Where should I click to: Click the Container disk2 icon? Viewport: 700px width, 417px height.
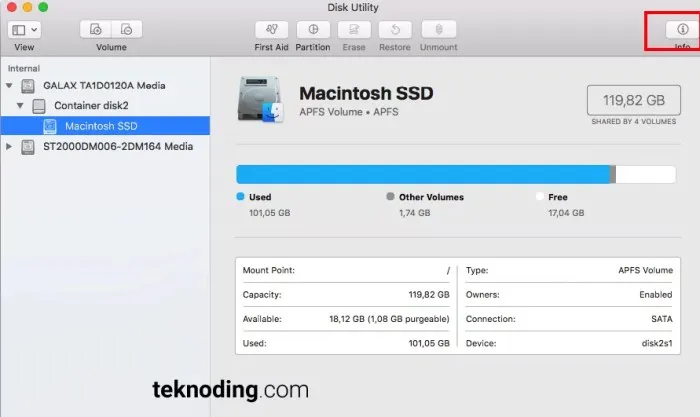click(x=39, y=106)
